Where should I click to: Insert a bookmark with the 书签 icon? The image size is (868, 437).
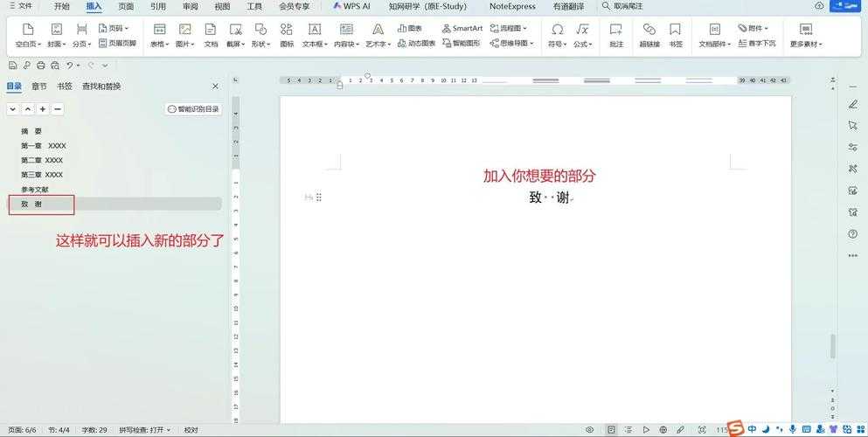pyautogui.click(x=676, y=34)
